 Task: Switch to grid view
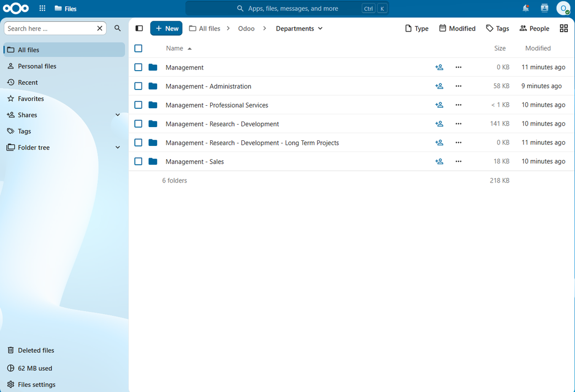(x=564, y=28)
